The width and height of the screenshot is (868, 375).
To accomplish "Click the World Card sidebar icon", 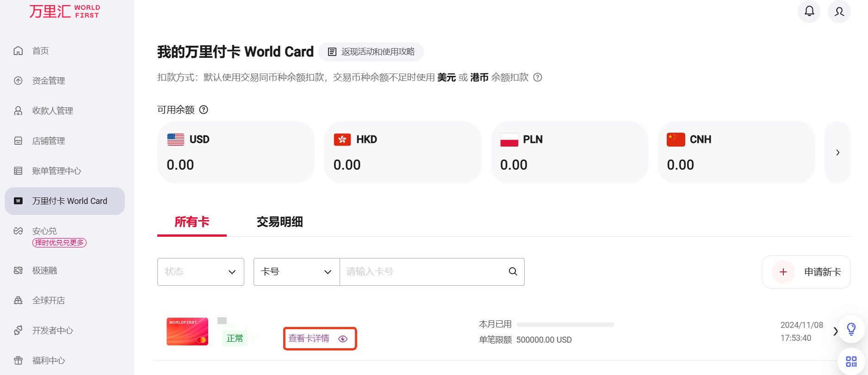I will 18,201.
